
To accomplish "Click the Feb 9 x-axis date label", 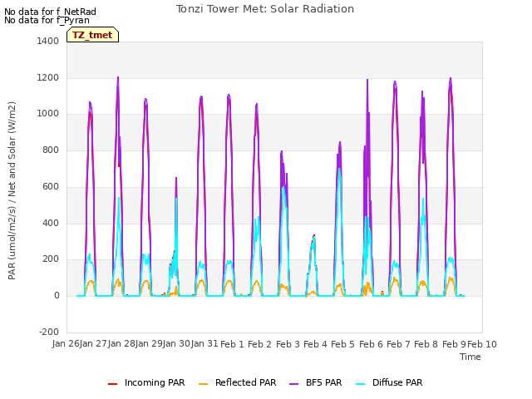I will [x=454, y=344].
